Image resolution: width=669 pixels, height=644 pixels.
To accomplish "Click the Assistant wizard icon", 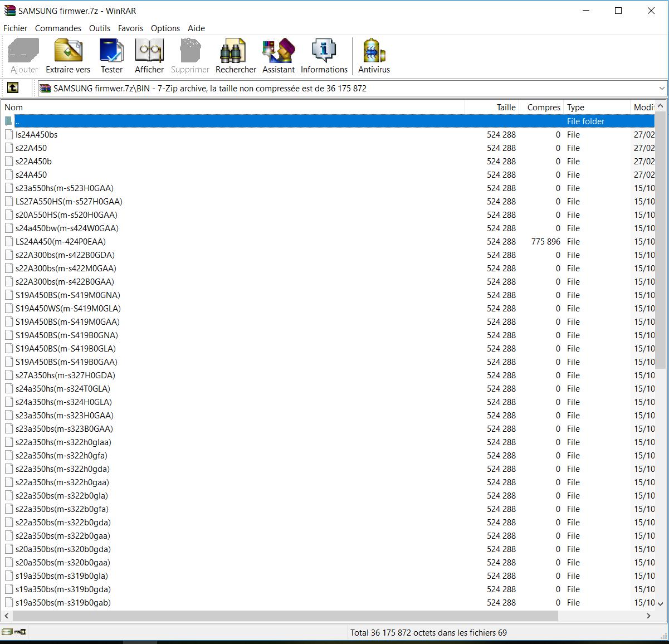I will (x=278, y=54).
